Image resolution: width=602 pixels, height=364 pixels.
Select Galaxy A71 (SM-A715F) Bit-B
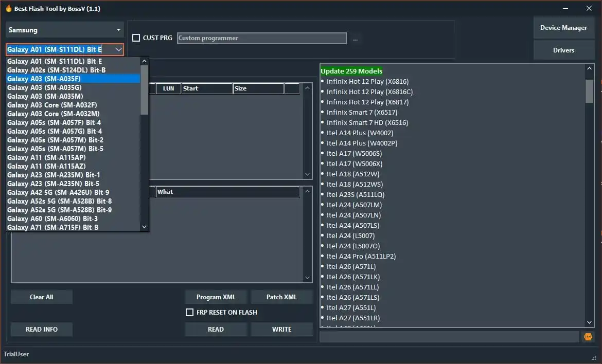(73, 227)
